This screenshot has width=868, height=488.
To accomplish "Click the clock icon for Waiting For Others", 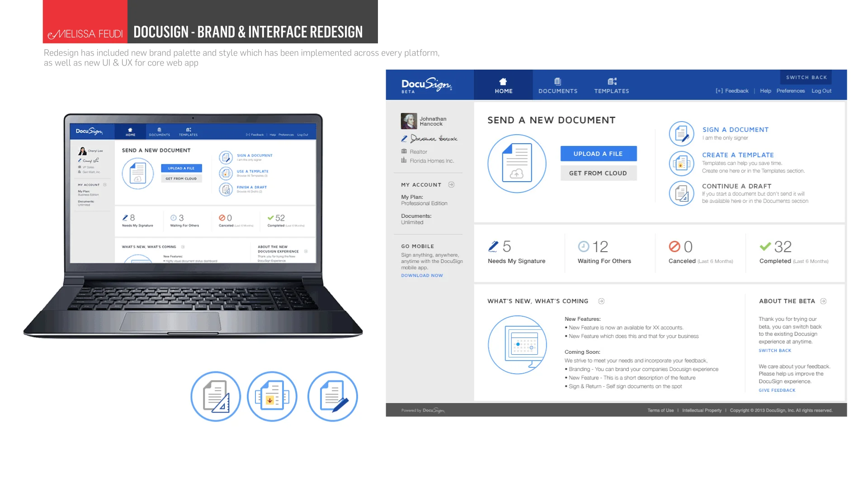I will pos(584,246).
